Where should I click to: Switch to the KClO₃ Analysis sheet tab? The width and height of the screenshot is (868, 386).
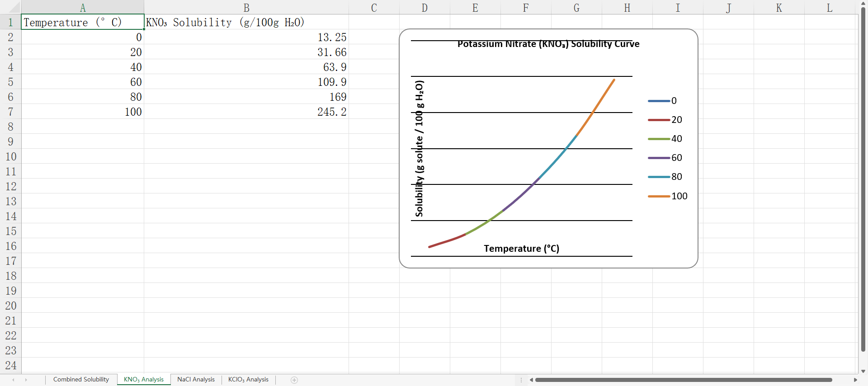[x=248, y=380]
